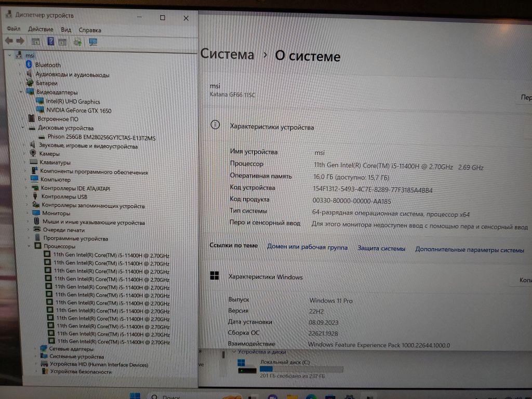Select the Intel(R) UHD Graphics adapter

[x=73, y=101]
